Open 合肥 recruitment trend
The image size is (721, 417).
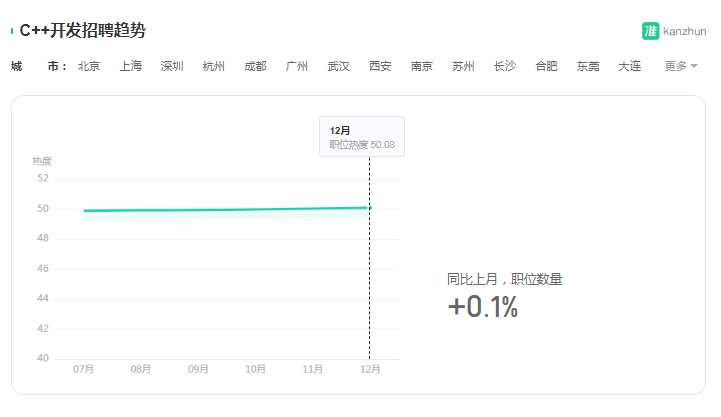tap(546, 66)
